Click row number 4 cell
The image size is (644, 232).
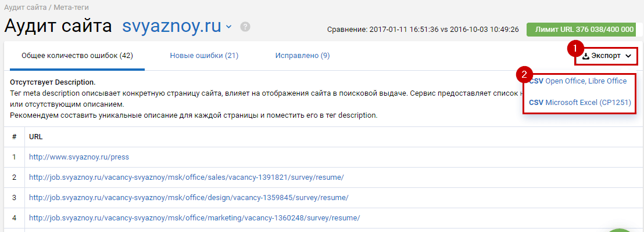(x=15, y=218)
